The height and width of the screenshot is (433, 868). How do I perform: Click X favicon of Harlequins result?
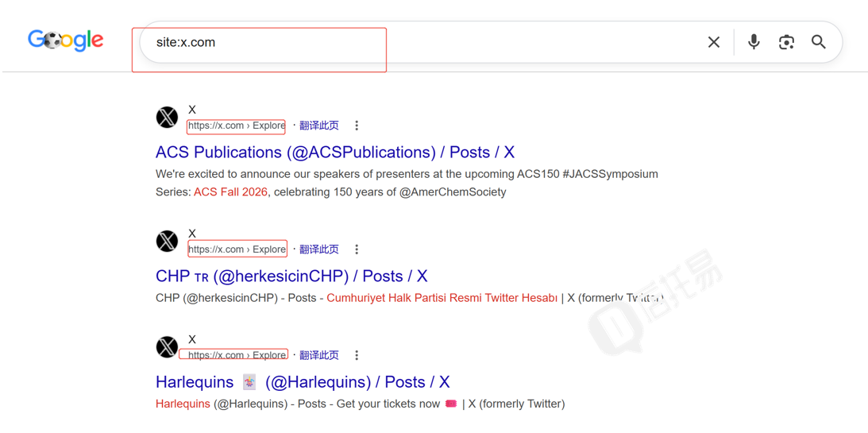(167, 347)
